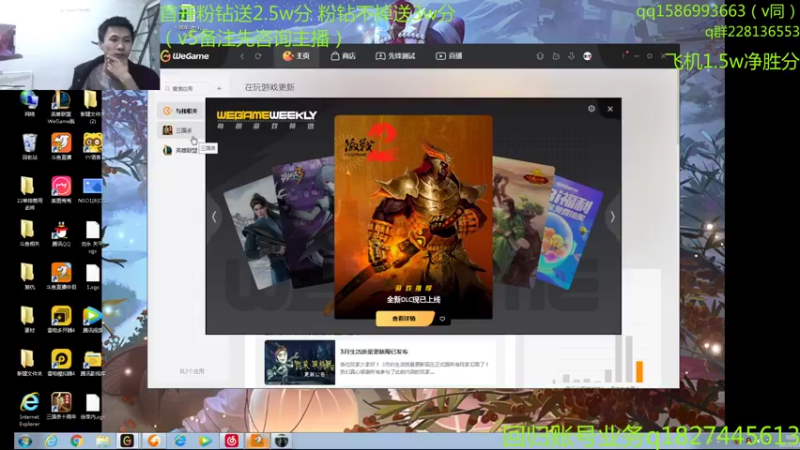This screenshot has height=450, width=800.
Task: Open Tencent Video on the taskbar
Action: (205, 441)
